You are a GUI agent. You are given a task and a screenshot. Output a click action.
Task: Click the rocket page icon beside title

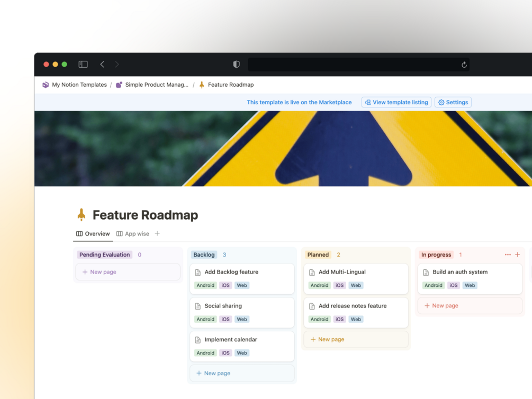tap(81, 214)
